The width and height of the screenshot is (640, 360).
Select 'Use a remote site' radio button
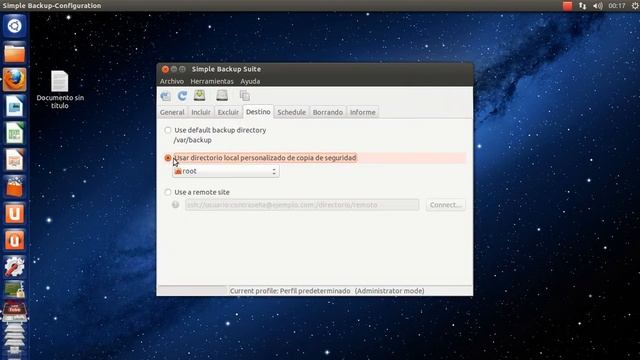click(x=168, y=192)
